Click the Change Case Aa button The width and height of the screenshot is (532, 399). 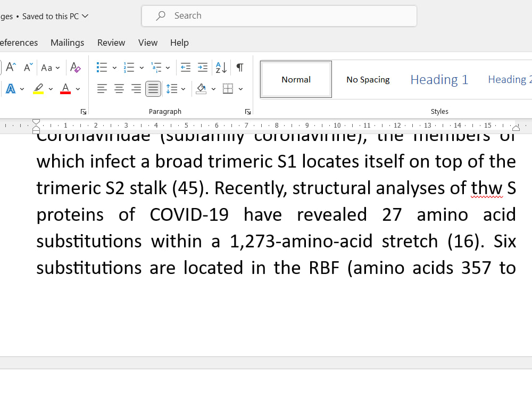(x=46, y=68)
